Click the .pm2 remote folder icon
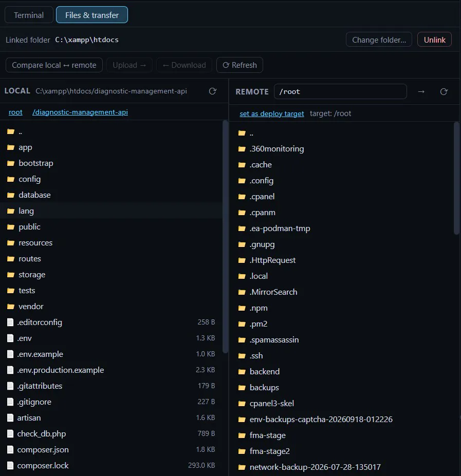461x476 pixels. (x=242, y=324)
